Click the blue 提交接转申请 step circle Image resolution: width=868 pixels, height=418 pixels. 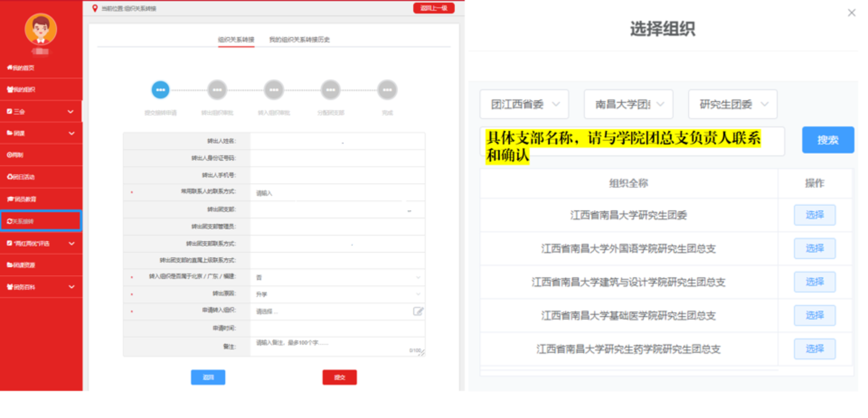click(160, 90)
